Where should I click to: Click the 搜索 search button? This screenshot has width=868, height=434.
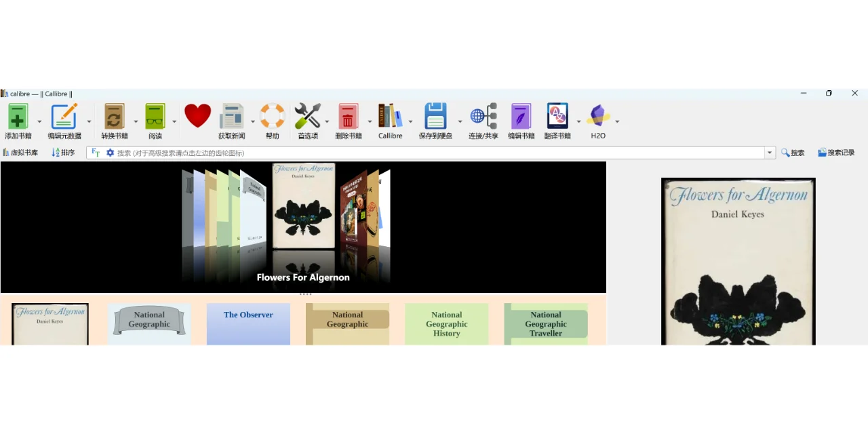[793, 153]
